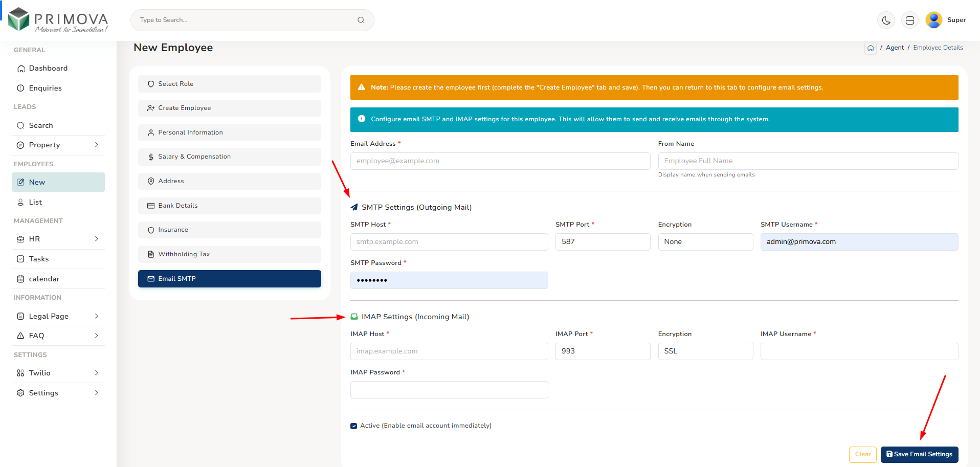Click the SMTP Host input field
Screen dimensions: 980x467
(449, 242)
